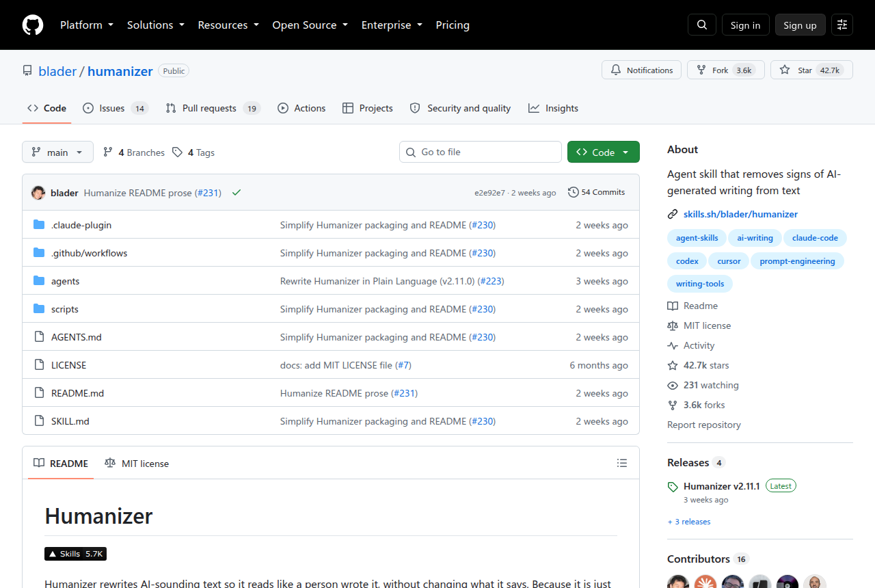Click the Sign in button
The width and height of the screenshot is (875, 588).
click(x=745, y=25)
